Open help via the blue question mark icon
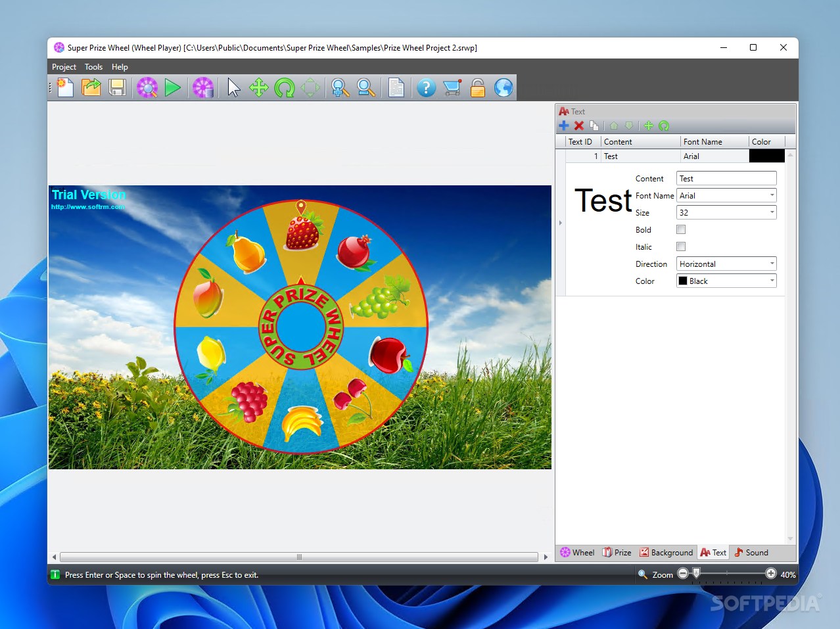 (x=427, y=87)
